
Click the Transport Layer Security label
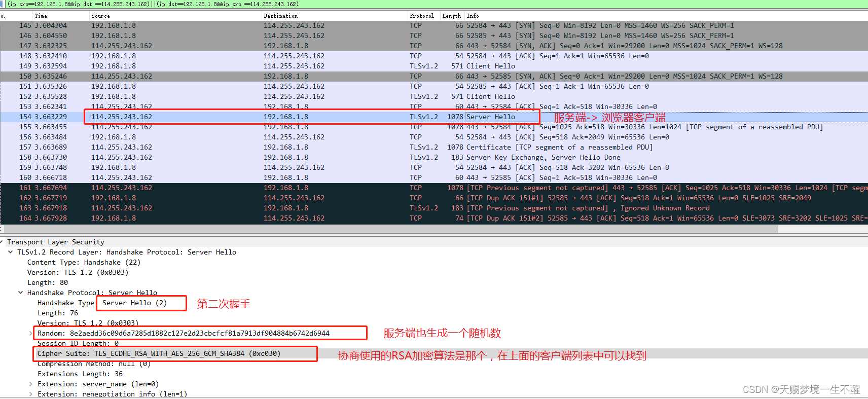click(56, 242)
